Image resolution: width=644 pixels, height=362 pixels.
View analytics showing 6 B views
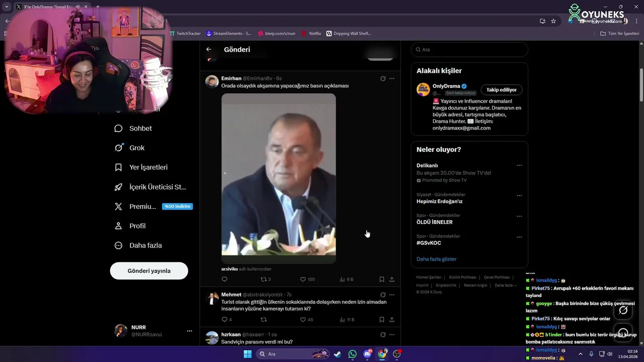point(347,279)
